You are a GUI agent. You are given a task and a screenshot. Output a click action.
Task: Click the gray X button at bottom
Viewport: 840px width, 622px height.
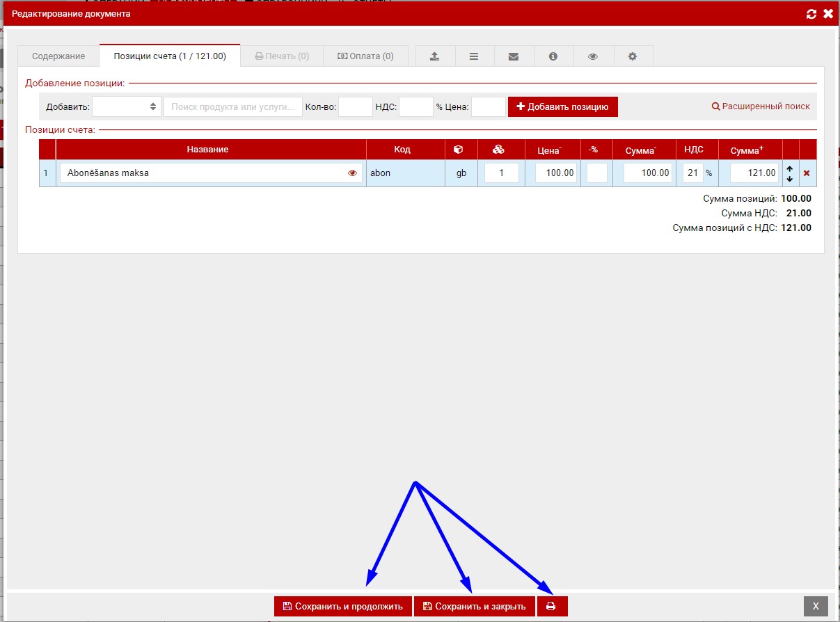tap(816, 606)
